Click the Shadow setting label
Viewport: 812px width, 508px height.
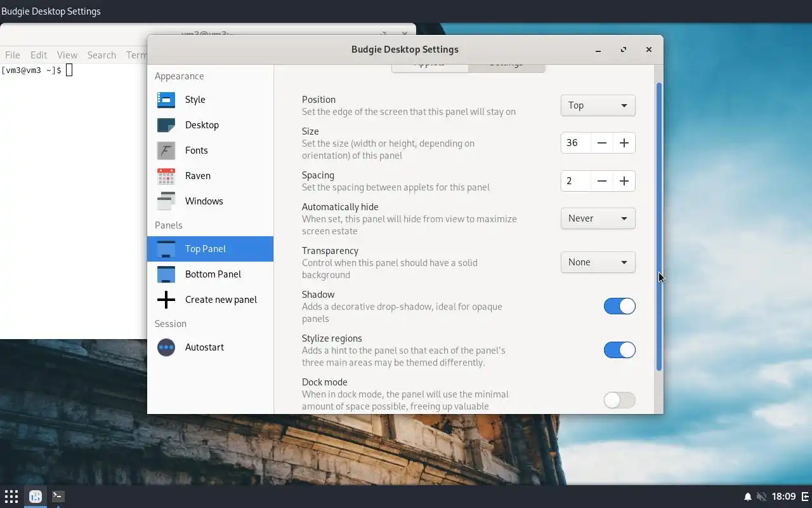click(x=318, y=295)
